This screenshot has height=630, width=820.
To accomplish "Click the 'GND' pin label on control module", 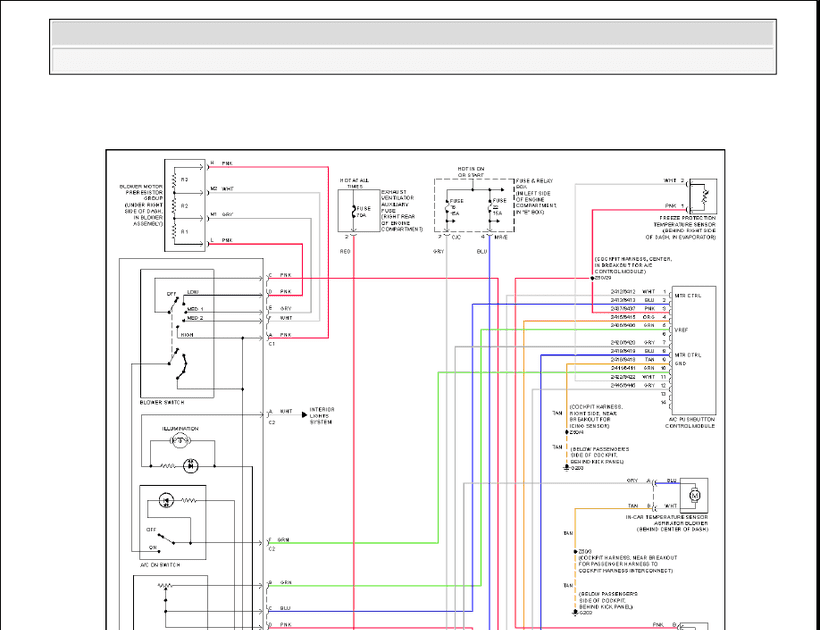I will (x=680, y=363).
